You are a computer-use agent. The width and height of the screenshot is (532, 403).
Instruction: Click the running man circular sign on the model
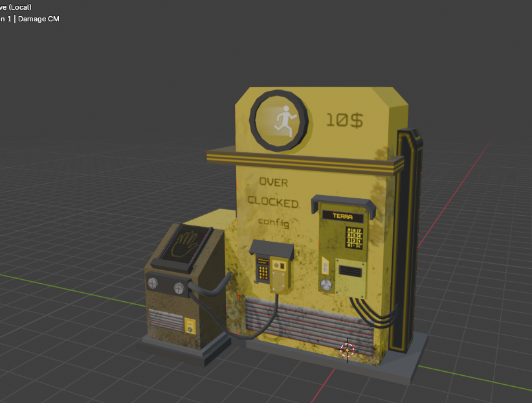pos(279,121)
